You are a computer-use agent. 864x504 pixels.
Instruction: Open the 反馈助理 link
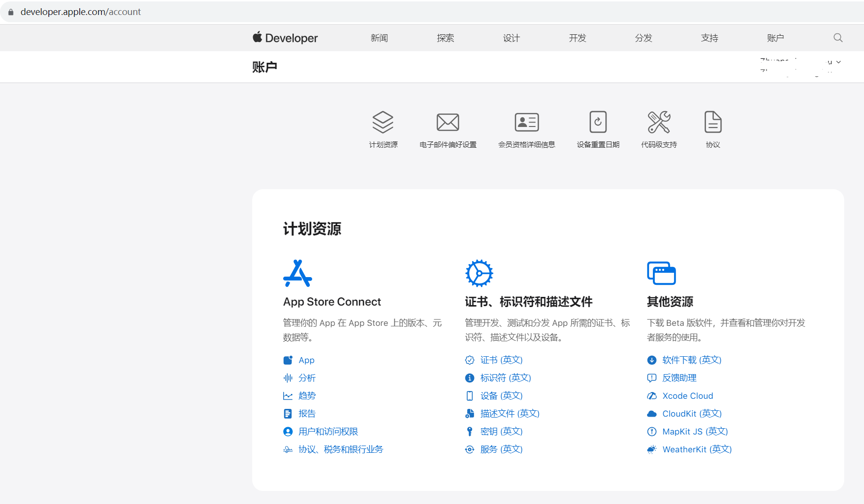coord(679,378)
